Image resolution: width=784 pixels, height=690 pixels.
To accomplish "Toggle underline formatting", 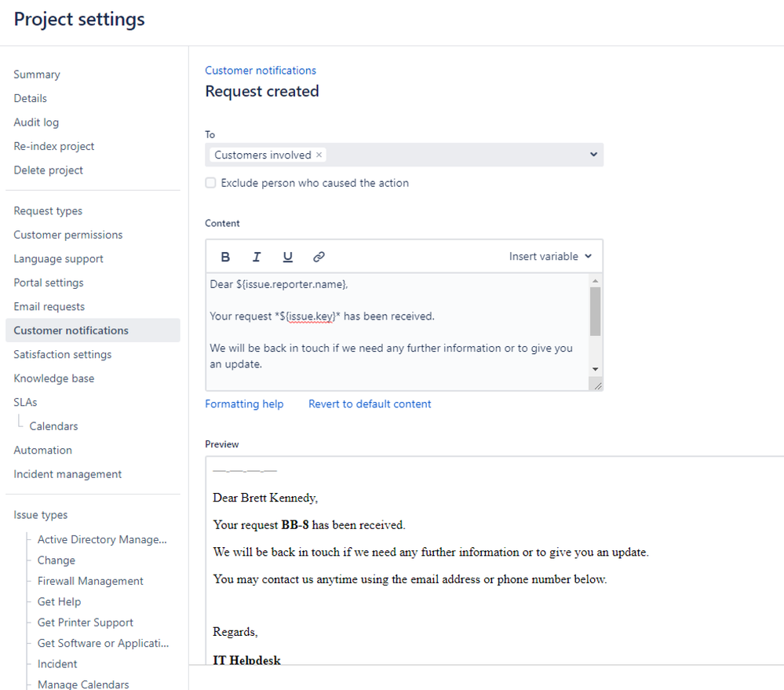I will (x=287, y=256).
